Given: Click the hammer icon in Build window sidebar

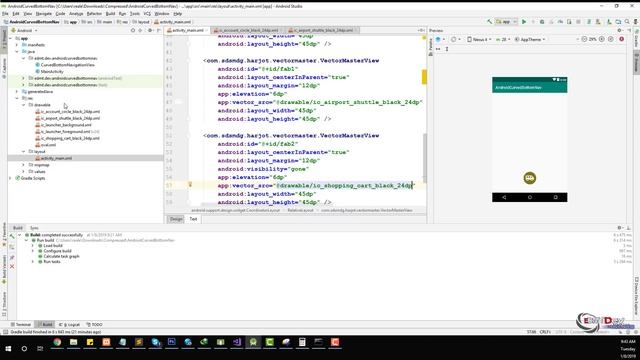Looking at the screenshot, I should click(12, 236).
